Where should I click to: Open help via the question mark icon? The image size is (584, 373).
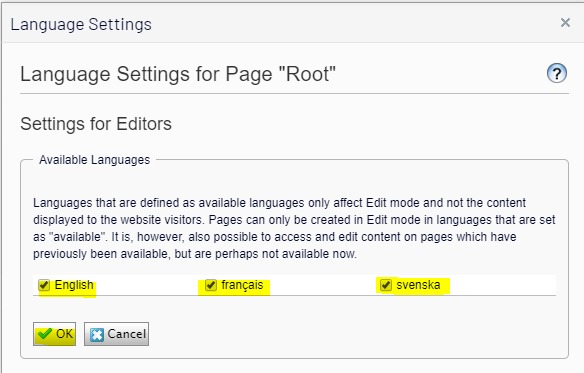557,73
